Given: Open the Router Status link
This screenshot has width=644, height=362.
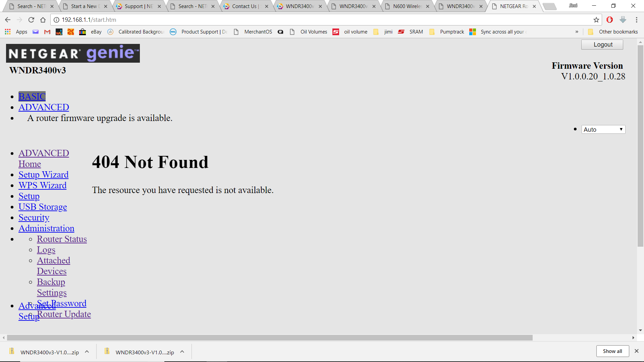Looking at the screenshot, I should [62, 239].
